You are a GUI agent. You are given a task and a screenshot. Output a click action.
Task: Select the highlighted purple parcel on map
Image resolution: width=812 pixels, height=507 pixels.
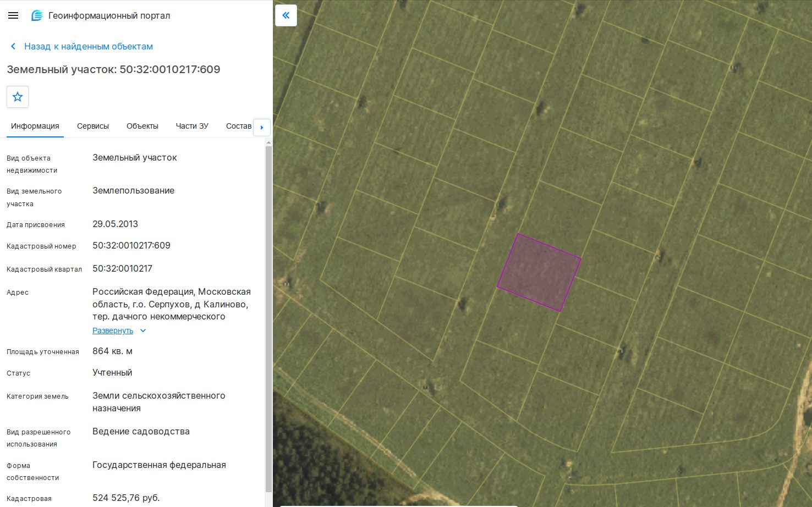click(539, 273)
